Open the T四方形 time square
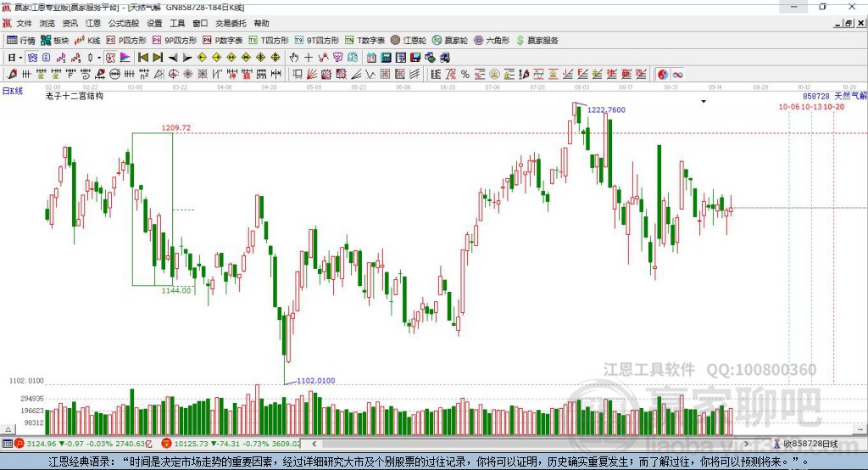 (x=269, y=41)
